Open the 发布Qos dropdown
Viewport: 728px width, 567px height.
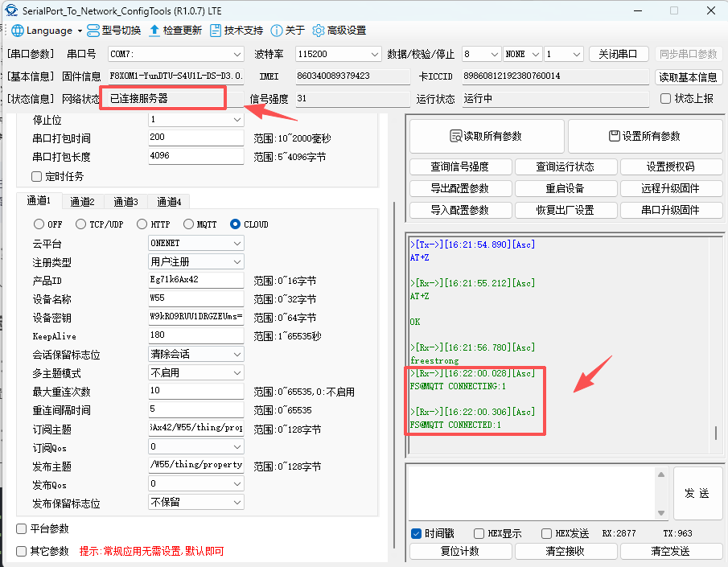coord(196,484)
